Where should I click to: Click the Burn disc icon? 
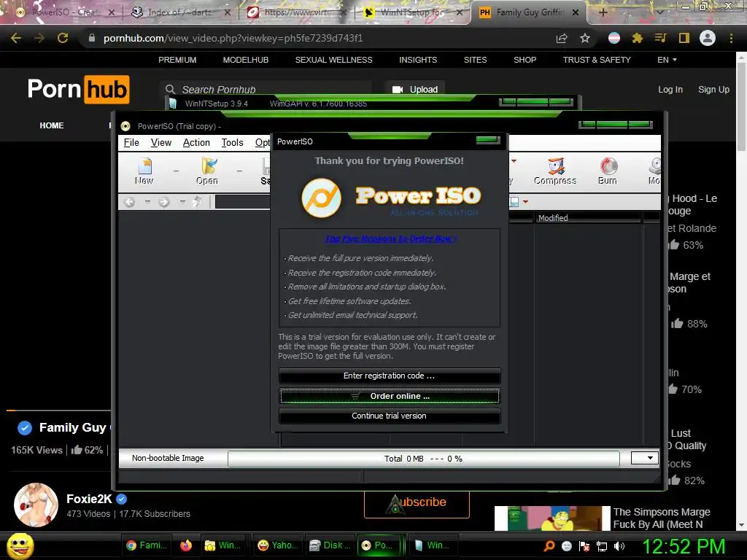(608, 171)
